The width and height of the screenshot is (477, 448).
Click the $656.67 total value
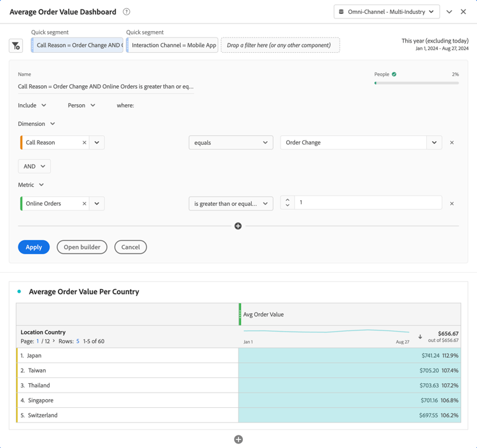click(x=448, y=334)
